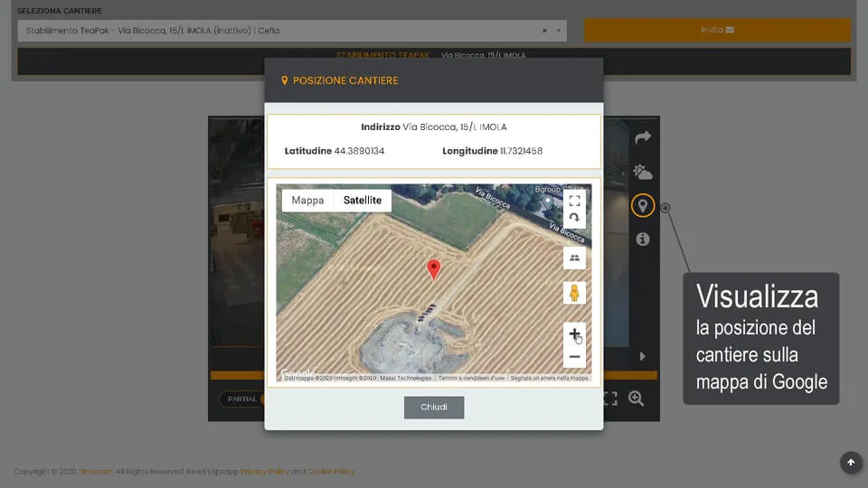868x488 pixels.
Task: Zoom out of the map with minus button
Action: pos(574,357)
